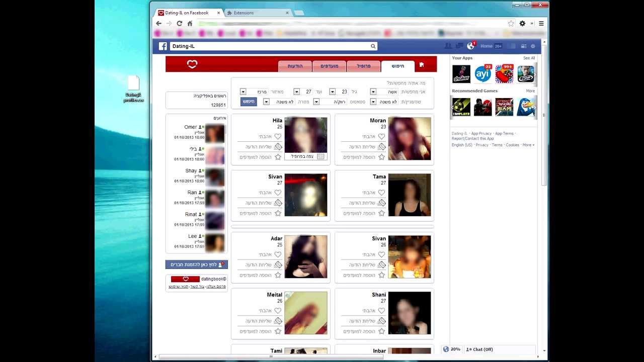644x362 pixels.
Task: Open the penguin recommended game icon
Action: 526,107
